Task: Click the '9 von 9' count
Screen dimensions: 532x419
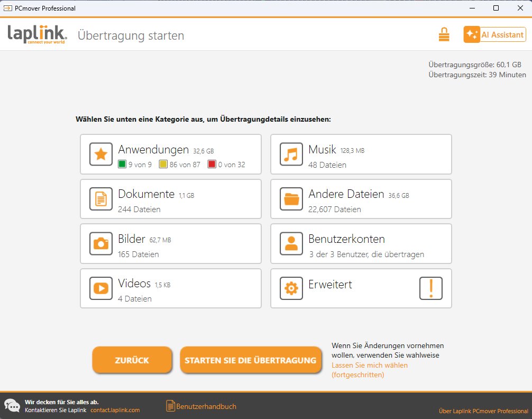Action: [140, 165]
